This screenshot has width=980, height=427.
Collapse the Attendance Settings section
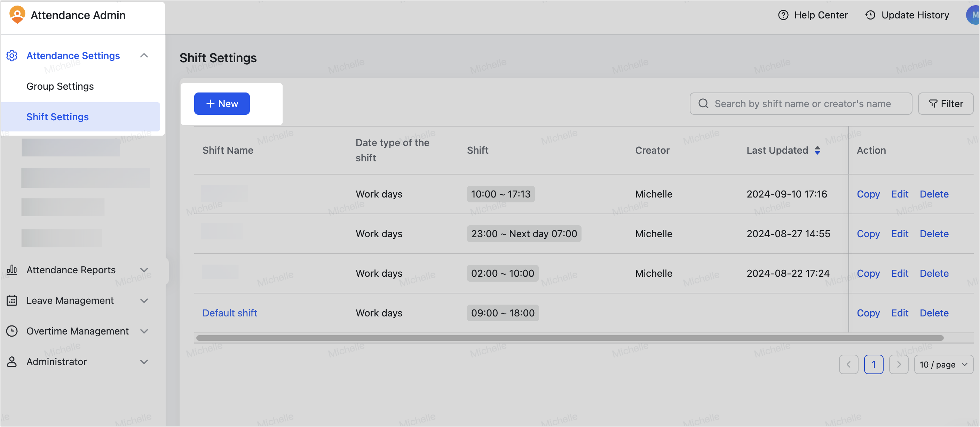coord(144,56)
